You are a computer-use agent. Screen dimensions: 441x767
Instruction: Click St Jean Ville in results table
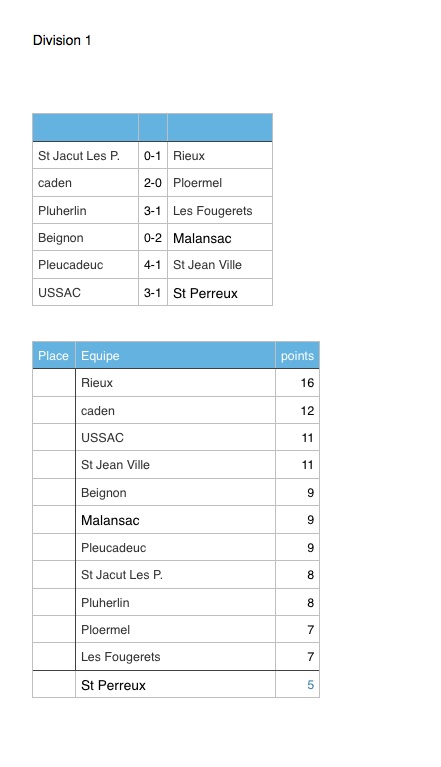click(220, 265)
